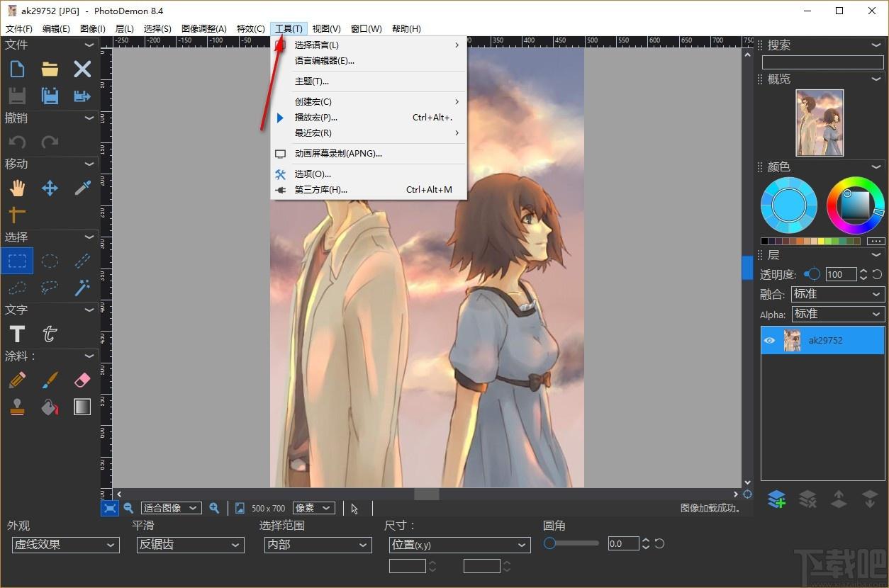This screenshot has width=889, height=588.
Task: Adjust the 圆角 corner radius slider
Action: 571,543
